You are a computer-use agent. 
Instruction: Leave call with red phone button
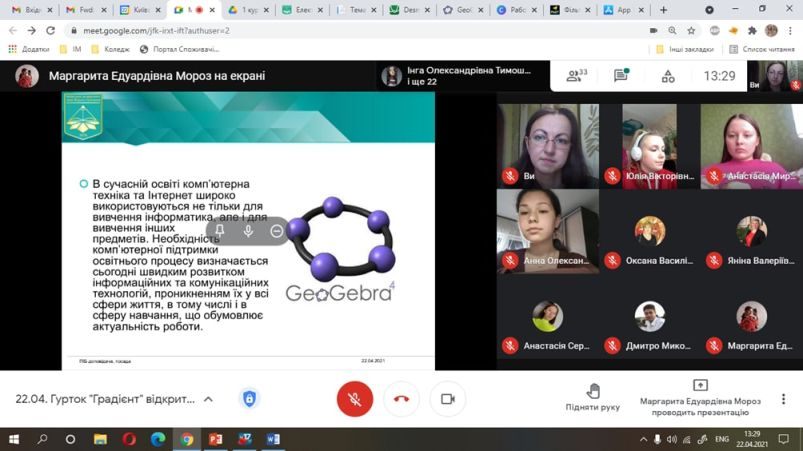tap(401, 399)
